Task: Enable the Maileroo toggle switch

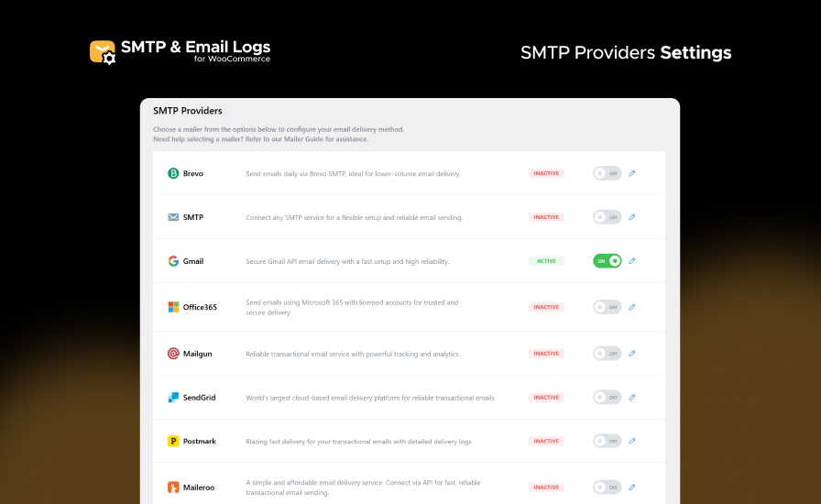Action: (x=608, y=488)
